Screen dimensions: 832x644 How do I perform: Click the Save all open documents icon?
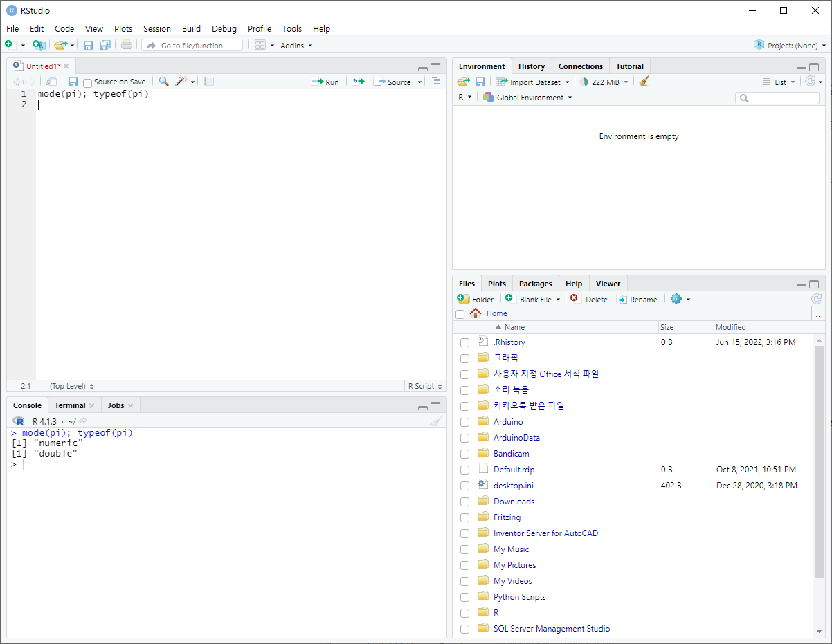point(105,45)
